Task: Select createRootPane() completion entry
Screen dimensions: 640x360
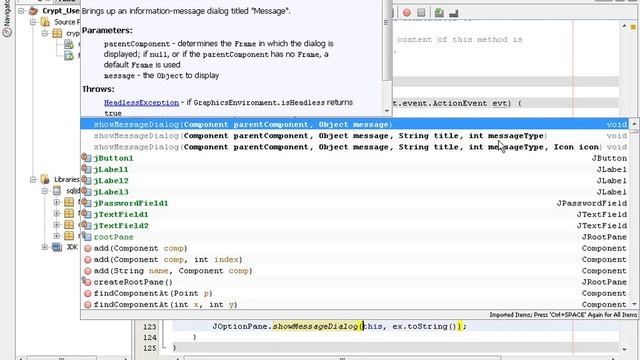Action: point(354,282)
